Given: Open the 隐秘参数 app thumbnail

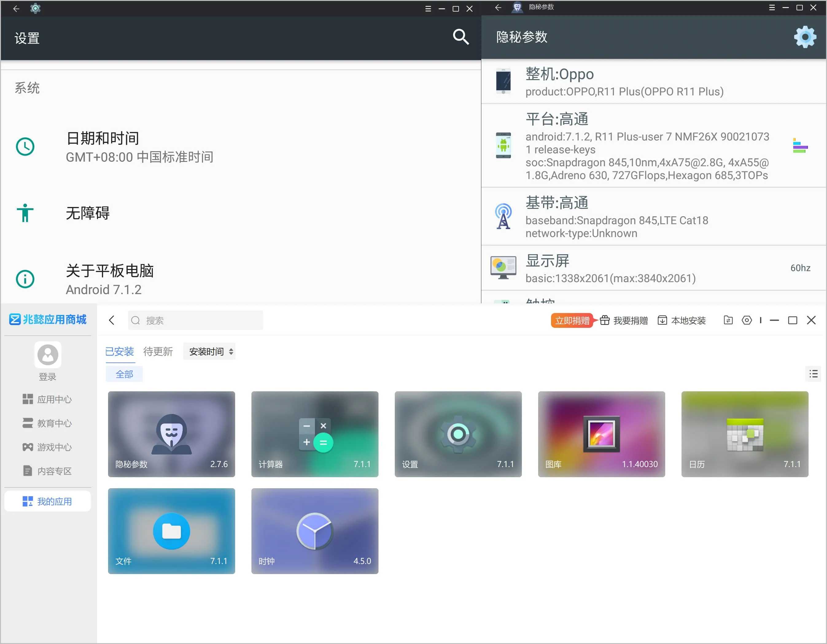Looking at the screenshot, I should tap(171, 434).
